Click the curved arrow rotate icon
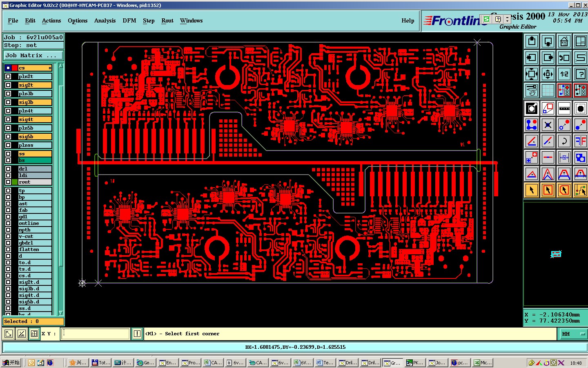588x368 pixels. (564, 141)
